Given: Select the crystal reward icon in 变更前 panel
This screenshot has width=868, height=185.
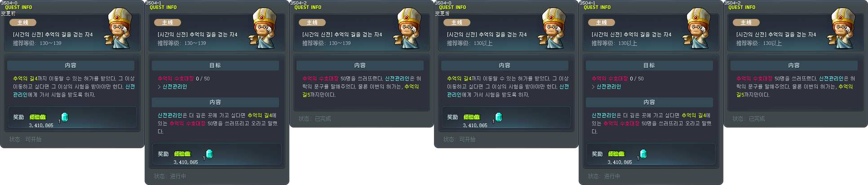Looking at the screenshot, I should click(x=64, y=117).
